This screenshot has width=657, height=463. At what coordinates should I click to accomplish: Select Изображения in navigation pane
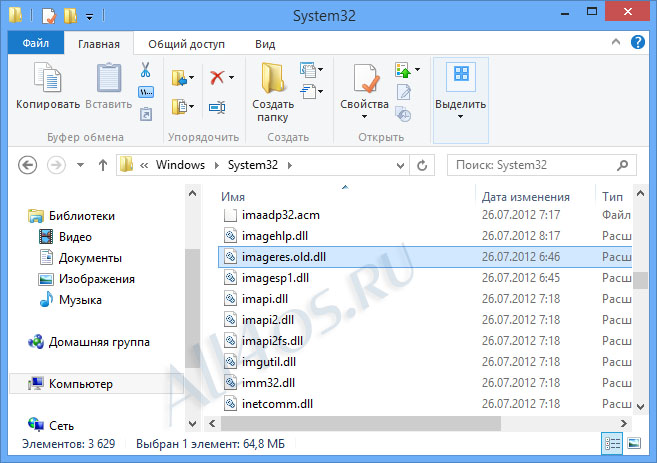pos(87,279)
